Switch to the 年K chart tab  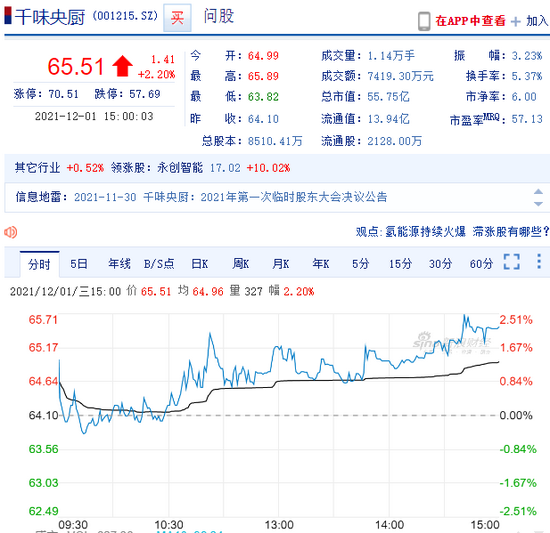pyautogui.click(x=321, y=264)
